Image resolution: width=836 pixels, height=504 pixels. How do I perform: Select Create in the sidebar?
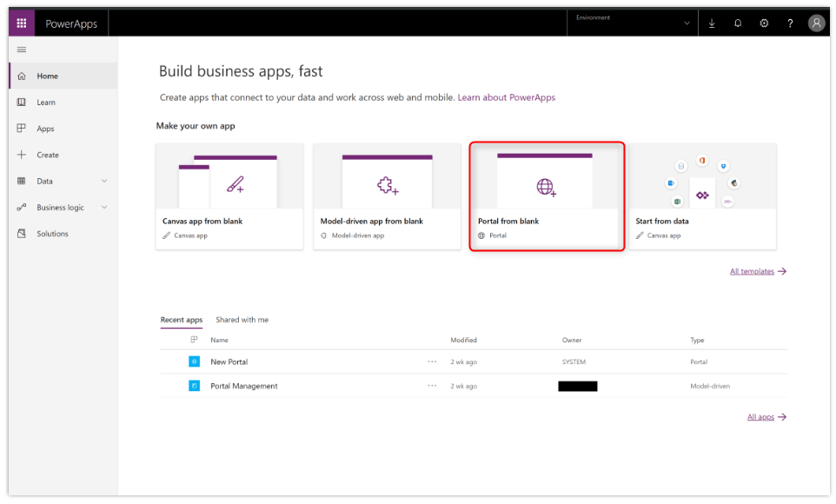pos(63,155)
